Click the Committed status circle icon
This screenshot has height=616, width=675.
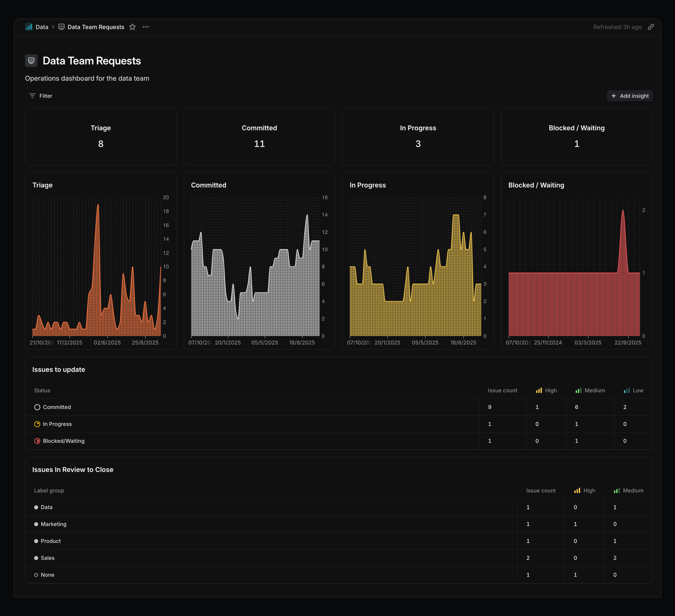37,407
